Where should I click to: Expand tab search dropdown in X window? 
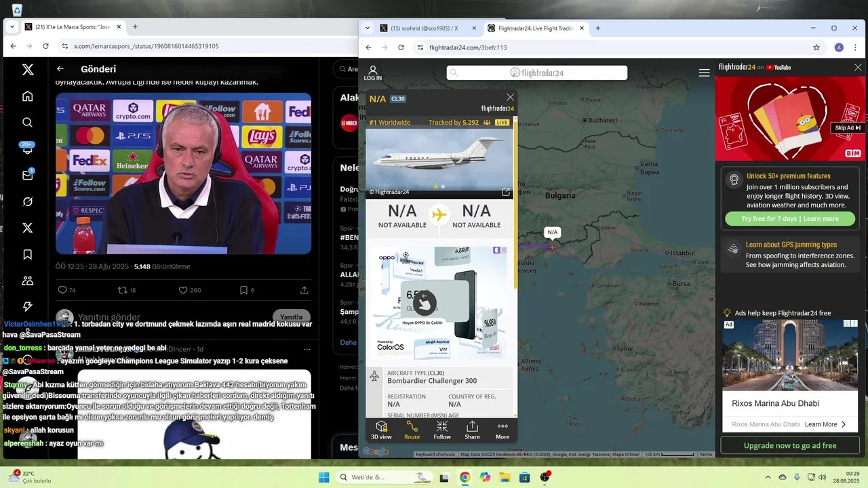[x=12, y=27]
